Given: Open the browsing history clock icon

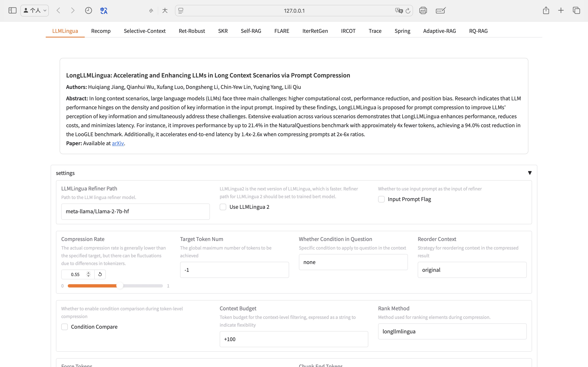Looking at the screenshot, I should 88,10.
